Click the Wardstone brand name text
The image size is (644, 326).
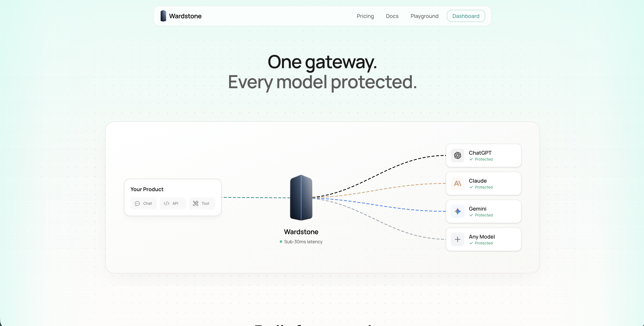[x=185, y=16]
